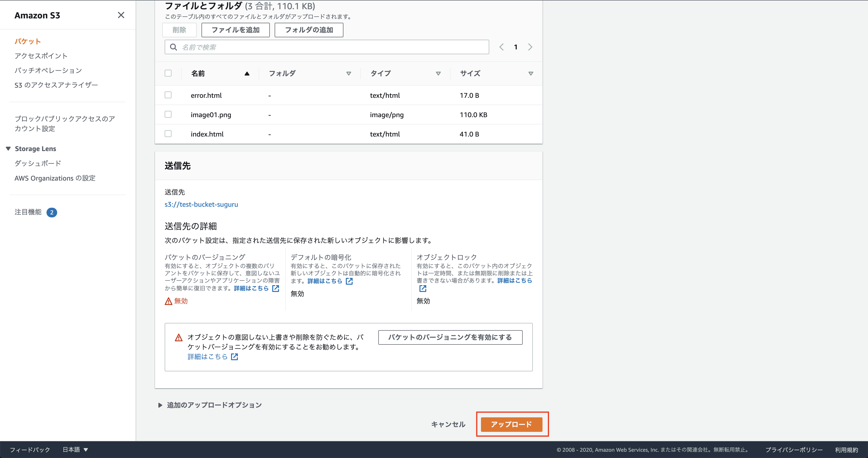Screen dimensions: 868x458
Task: Open アクセスポイント in the sidebar
Action: (41, 56)
